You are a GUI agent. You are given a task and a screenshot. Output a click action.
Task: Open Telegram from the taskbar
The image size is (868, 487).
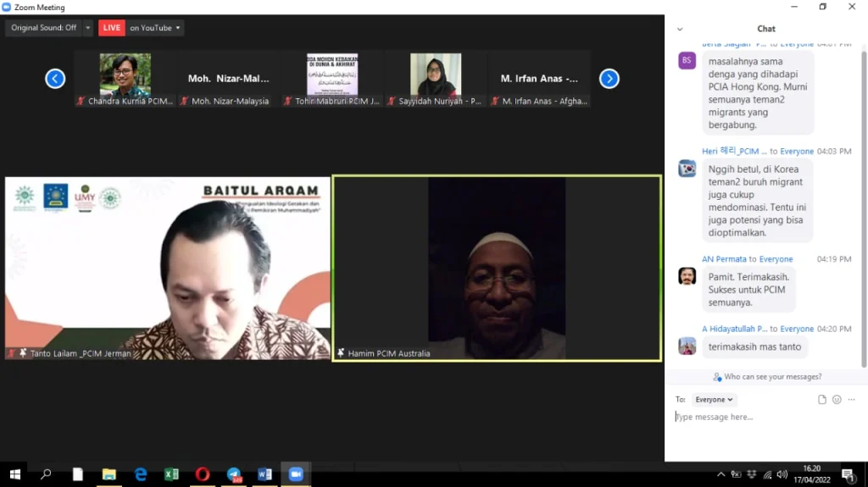coord(234,474)
